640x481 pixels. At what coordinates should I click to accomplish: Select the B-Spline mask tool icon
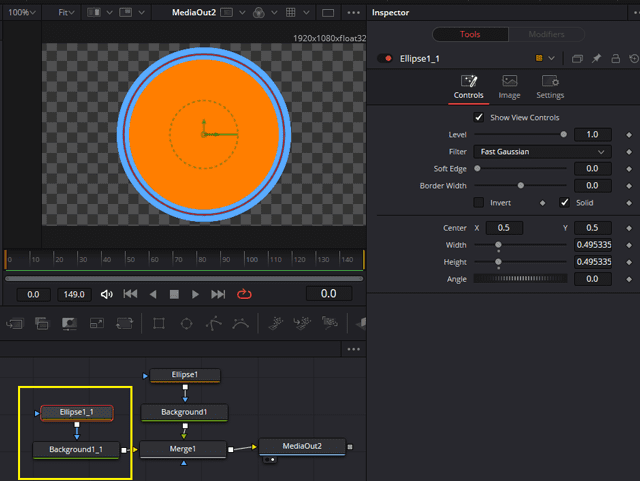[240, 324]
